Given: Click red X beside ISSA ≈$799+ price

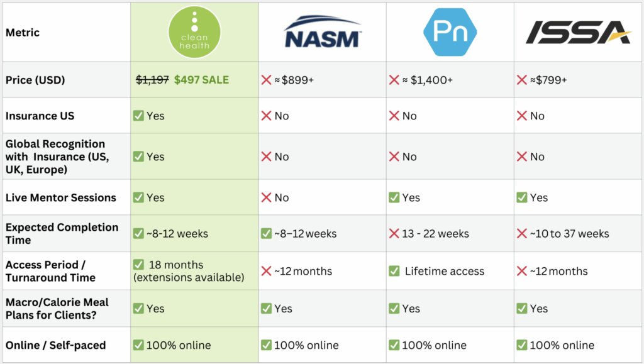Looking at the screenshot, I should click(522, 80).
